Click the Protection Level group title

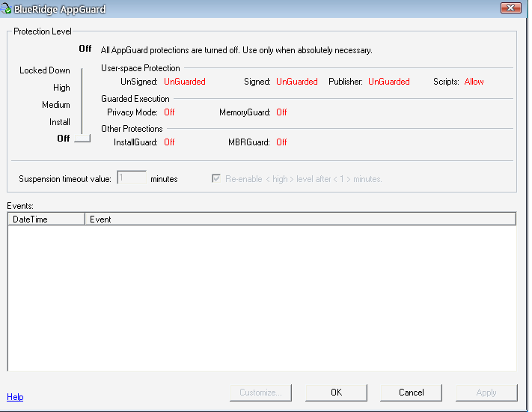tap(43, 31)
